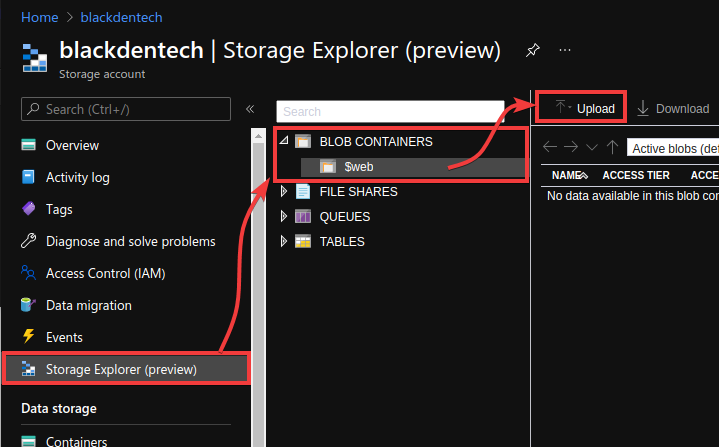Expand the QUEUES node
The width and height of the screenshot is (719, 447).
[284, 216]
